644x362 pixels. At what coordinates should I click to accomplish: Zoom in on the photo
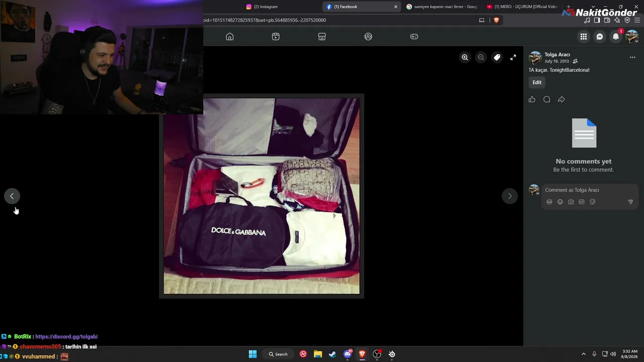coord(465,57)
